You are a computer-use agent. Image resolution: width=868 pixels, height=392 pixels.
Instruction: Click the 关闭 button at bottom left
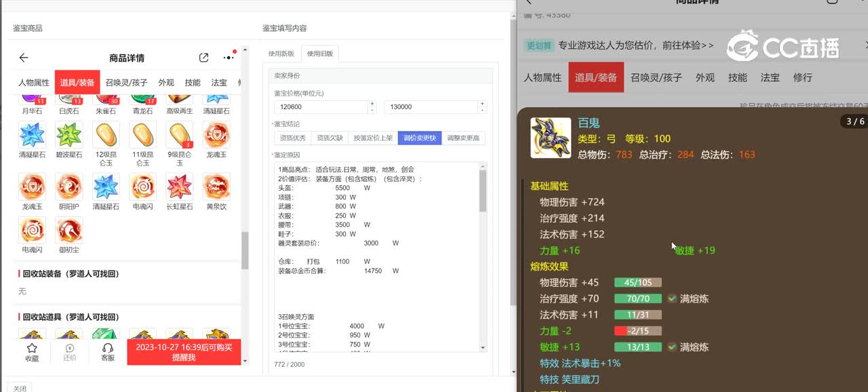20,388
